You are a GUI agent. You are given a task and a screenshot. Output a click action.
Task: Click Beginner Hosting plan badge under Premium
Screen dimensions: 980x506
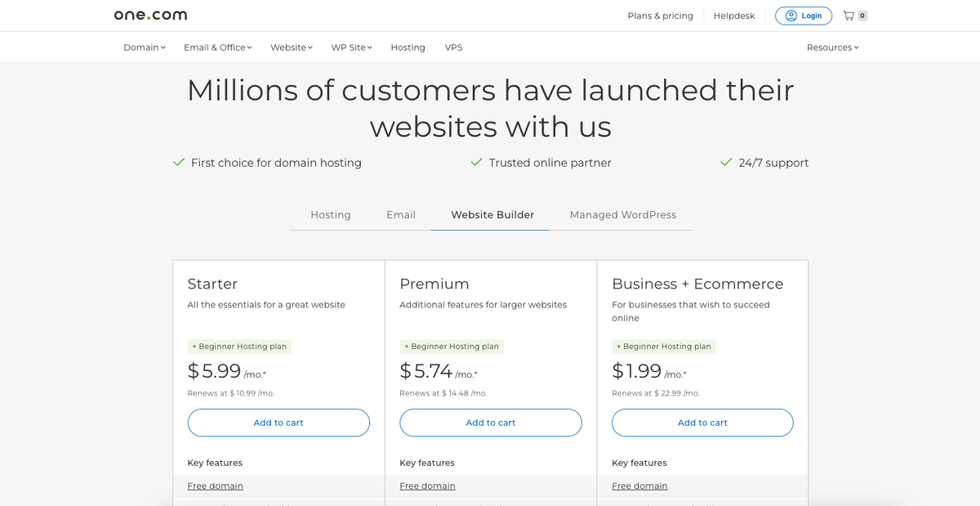click(452, 347)
